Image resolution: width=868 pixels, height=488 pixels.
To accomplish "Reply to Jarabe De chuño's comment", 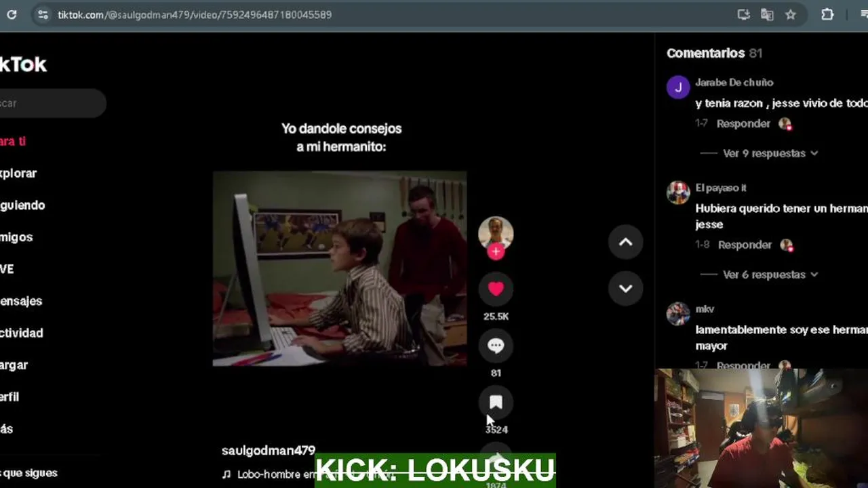I will point(743,123).
